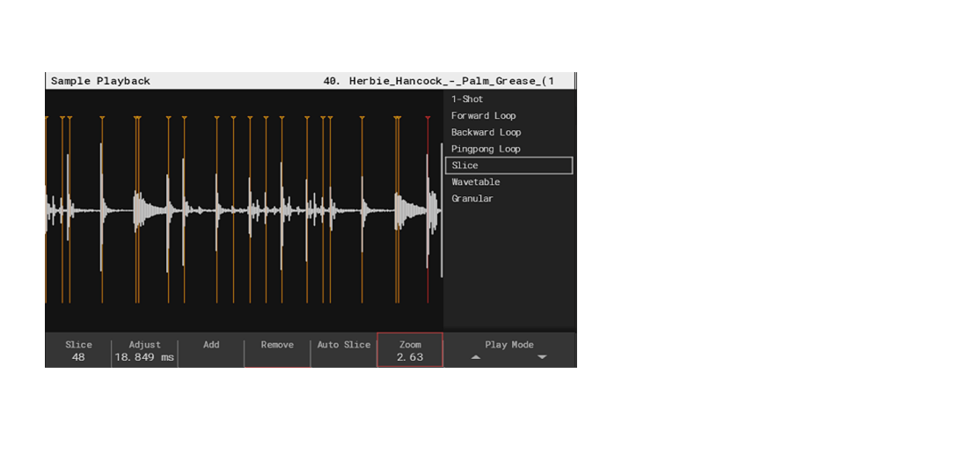The image size is (980, 454).
Task: Select the Adjust 18.849 ms parameter
Action: click(x=144, y=351)
